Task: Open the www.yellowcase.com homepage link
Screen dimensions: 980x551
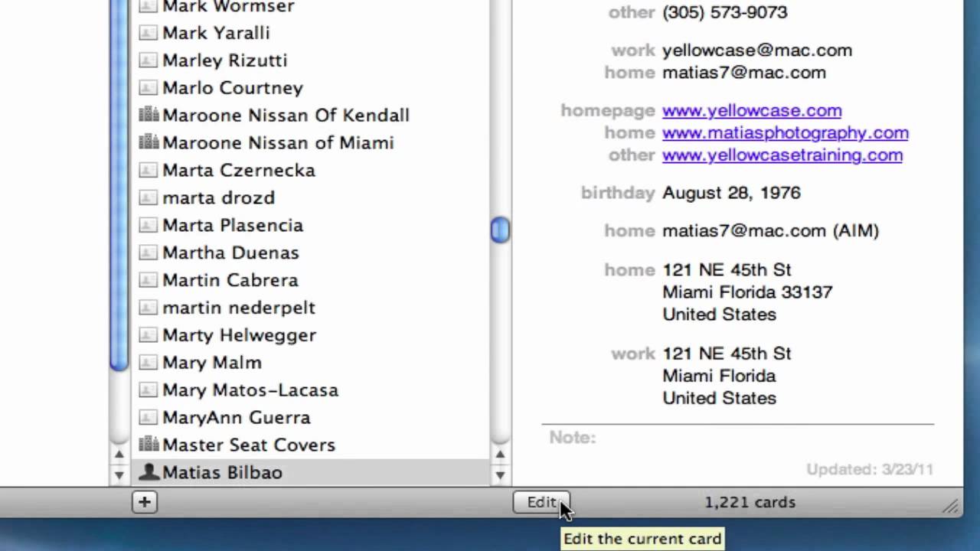Action: click(x=752, y=110)
